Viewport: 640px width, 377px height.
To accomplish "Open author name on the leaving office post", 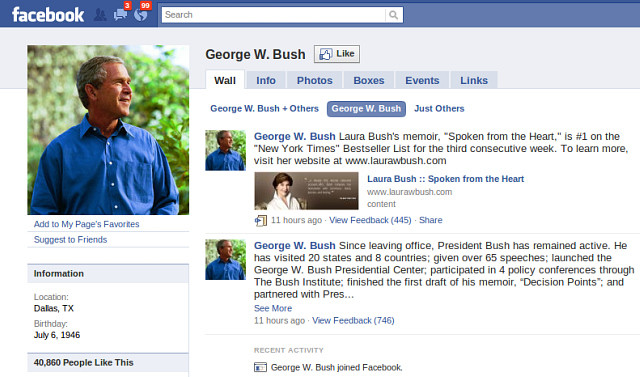I will point(294,246).
